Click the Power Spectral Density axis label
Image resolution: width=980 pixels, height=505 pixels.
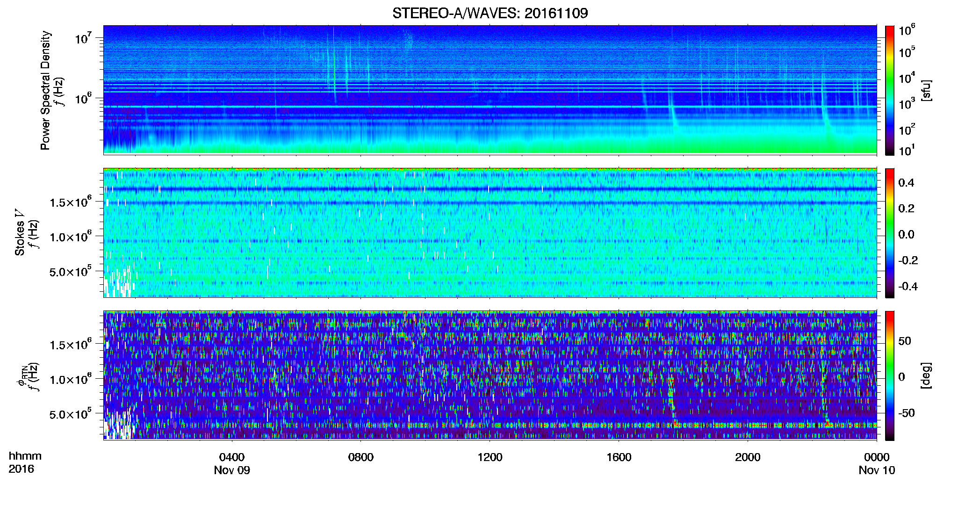coord(45,90)
